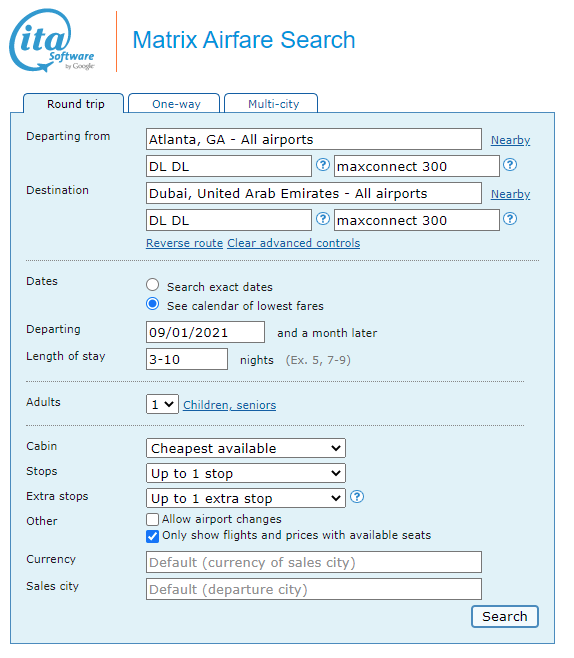Screen dimensions: 574x658
Task: Click the Search button
Action: [x=505, y=617]
